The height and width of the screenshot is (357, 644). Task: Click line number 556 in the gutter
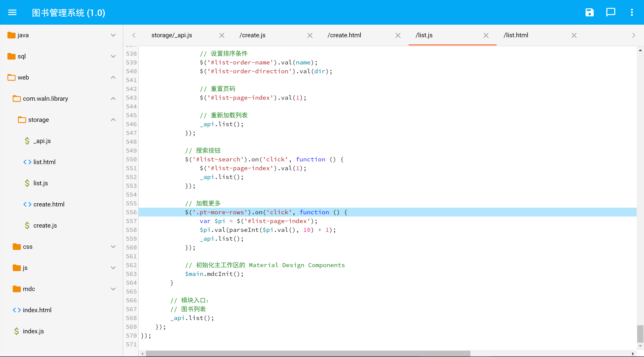[131, 212]
